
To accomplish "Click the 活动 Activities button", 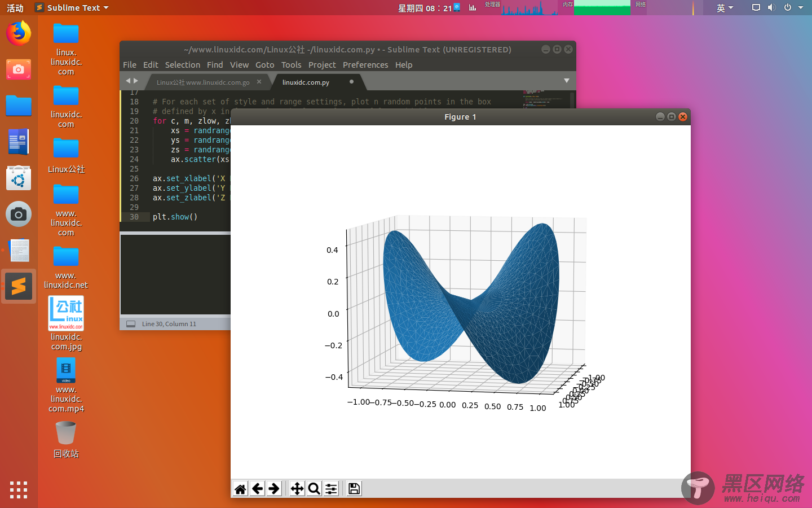I will 15,8.
